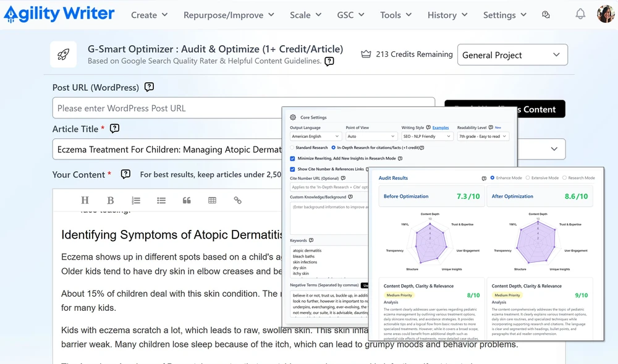Focus the WordPress Post URL field
The image size is (618, 364).
click(243, 108)
